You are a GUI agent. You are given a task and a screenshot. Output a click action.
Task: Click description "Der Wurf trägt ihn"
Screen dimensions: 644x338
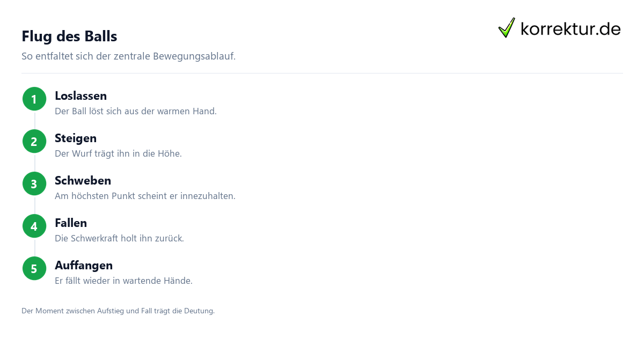118,154
